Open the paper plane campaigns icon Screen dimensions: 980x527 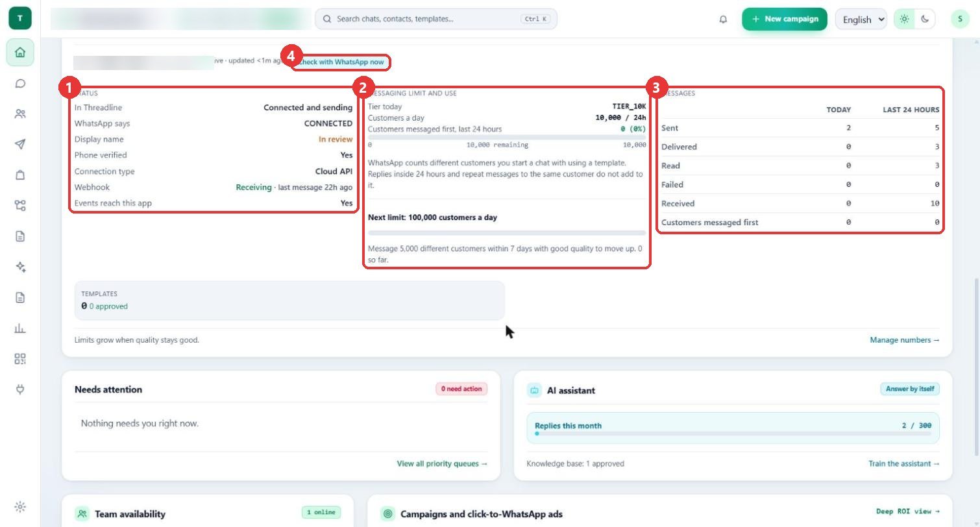pyautogui.click(x=20, y=144)
